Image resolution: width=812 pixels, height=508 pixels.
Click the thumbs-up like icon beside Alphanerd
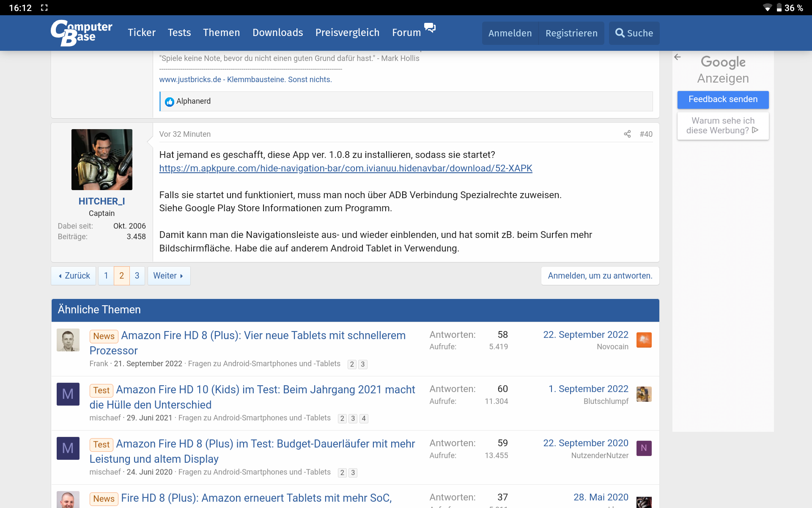(170, 102)
